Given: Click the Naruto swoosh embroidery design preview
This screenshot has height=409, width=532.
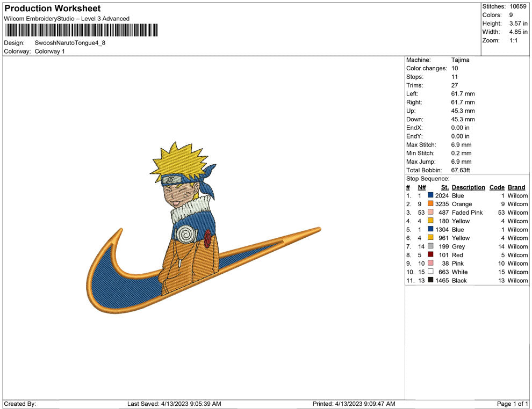Looking at the screenshot, I should coord(204,228).
